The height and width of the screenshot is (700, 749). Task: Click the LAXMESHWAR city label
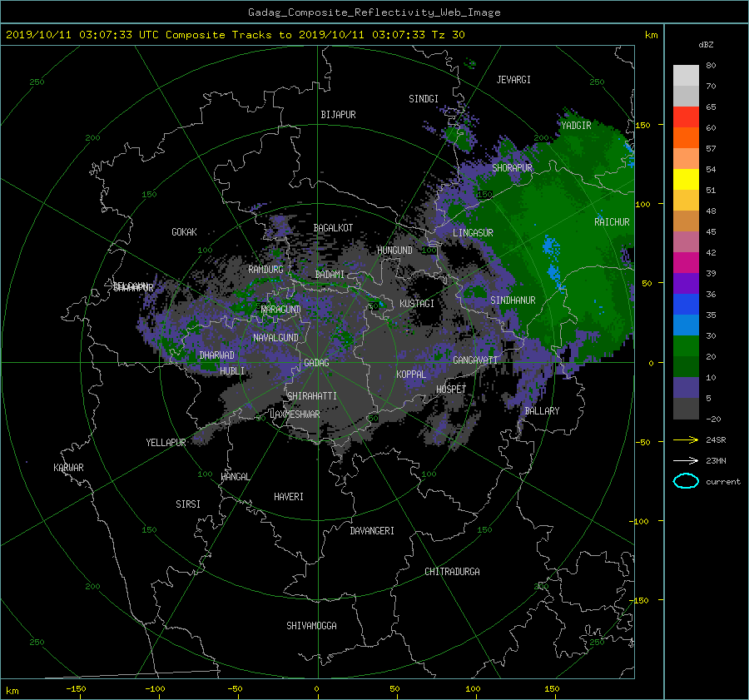click(295, 415)
